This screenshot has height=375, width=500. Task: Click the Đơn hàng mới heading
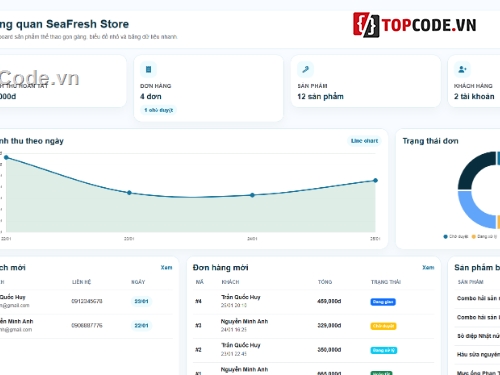220,267
